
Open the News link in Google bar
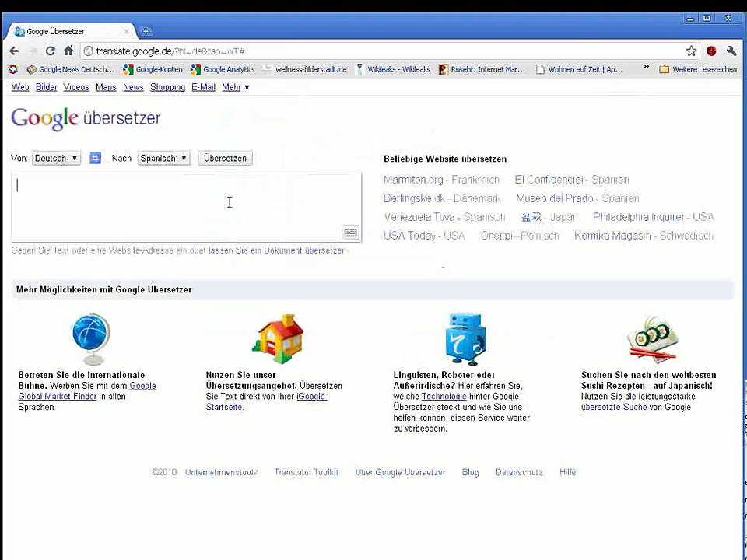pyautogui.click(x=133, y=87)
